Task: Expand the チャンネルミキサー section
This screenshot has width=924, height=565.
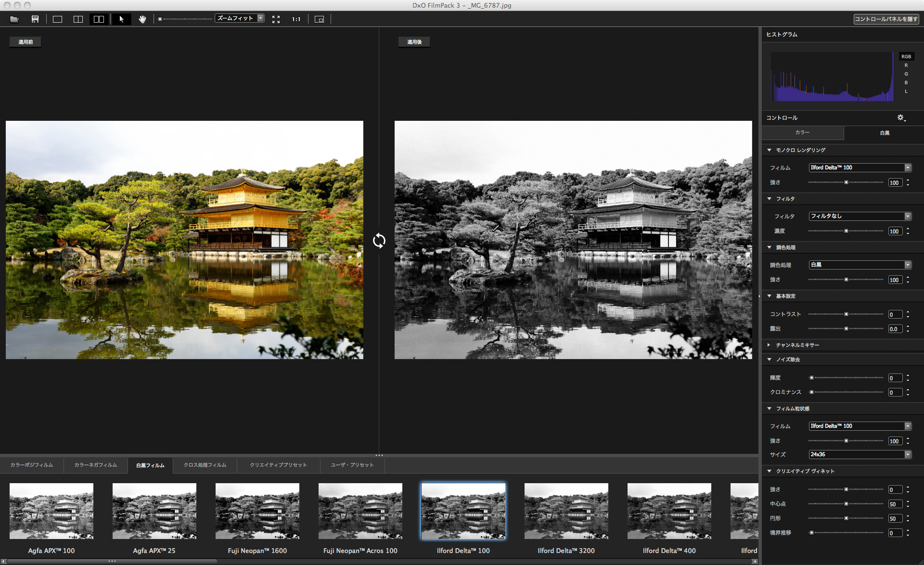Action: (x=797, y=345)
